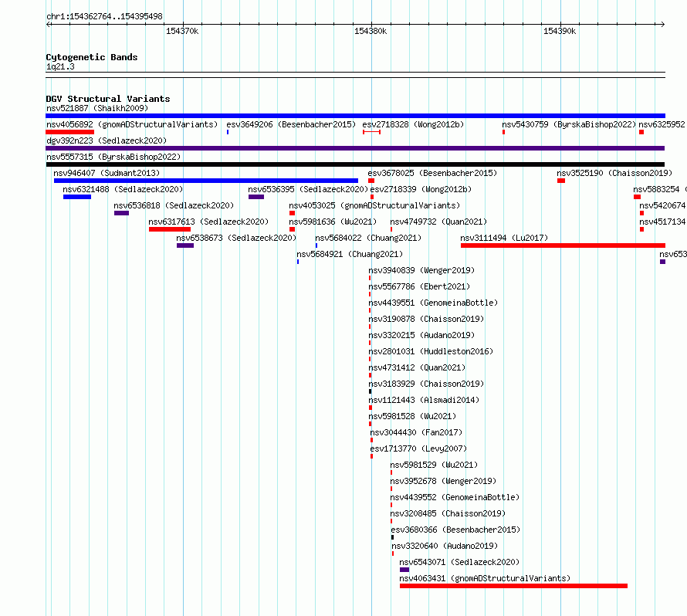Click nsv5684022 (Chuang2021) label
Viewport: 687px width, 616px height.
368,238
